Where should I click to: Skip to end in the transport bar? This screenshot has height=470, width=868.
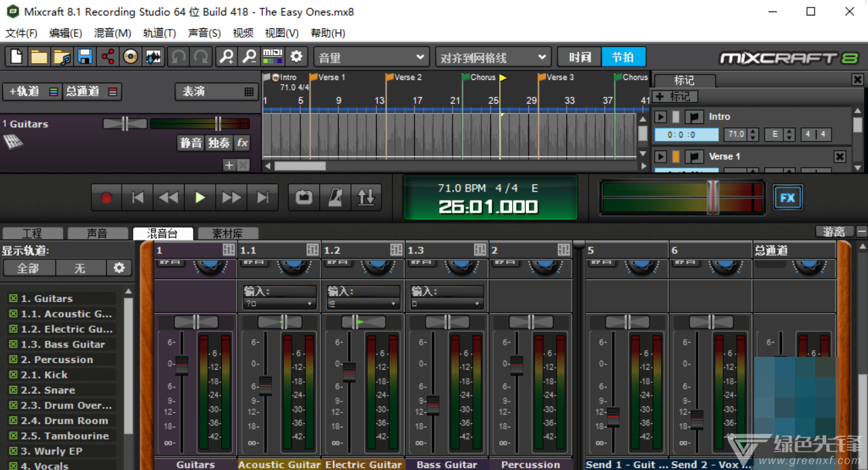click(262, 198)
